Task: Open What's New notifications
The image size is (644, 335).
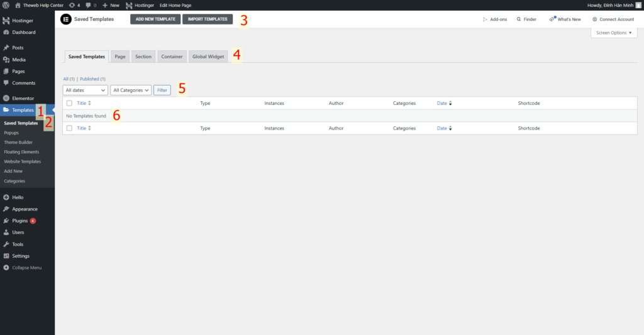Action: click(x=565, y=19)
